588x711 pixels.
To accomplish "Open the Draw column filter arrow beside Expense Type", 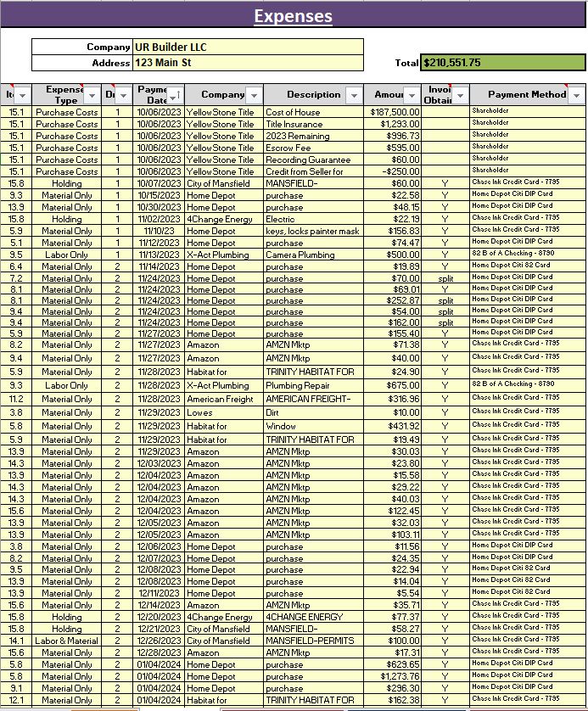I will click(x=123, y=96).
